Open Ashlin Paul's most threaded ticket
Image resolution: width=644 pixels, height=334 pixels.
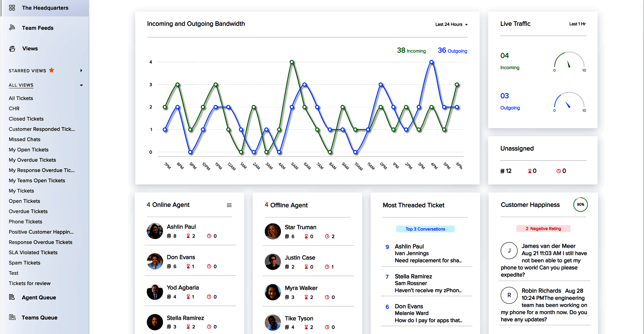(427, 253)
